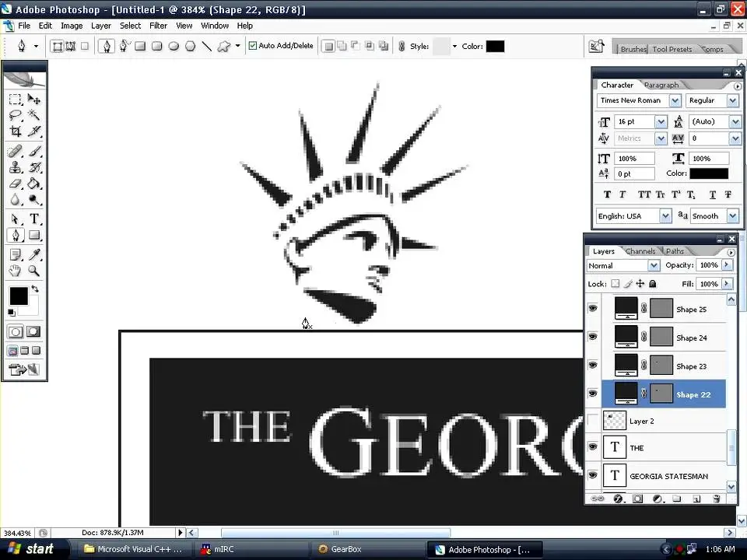This screenshot has width=747, height=560.
Task: Select the Zoom tool
Action: pyautogui.click(x=33, y=271)
